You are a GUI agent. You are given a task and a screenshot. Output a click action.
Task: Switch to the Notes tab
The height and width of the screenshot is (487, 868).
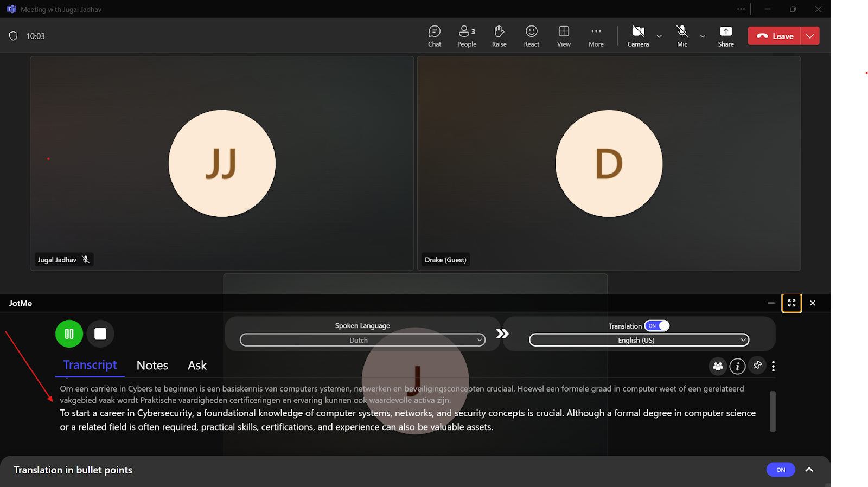152,366
